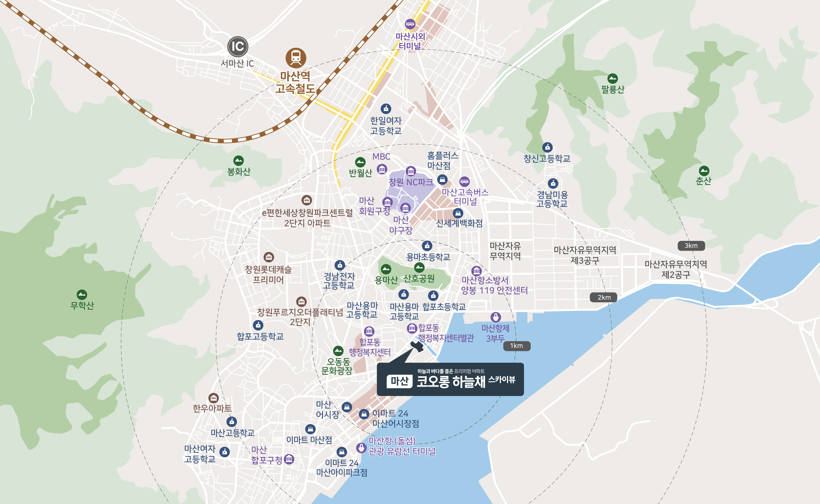The image size is (820, 504).
Task: Click the 서마산 IC gray icon
Action: click(237, 47)
